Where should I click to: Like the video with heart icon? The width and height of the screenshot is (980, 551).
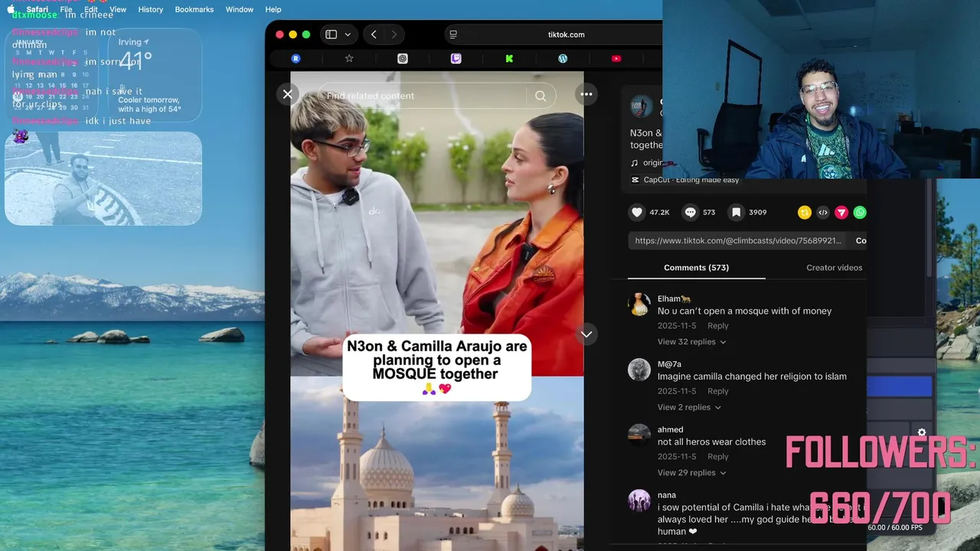coord(637,212)
